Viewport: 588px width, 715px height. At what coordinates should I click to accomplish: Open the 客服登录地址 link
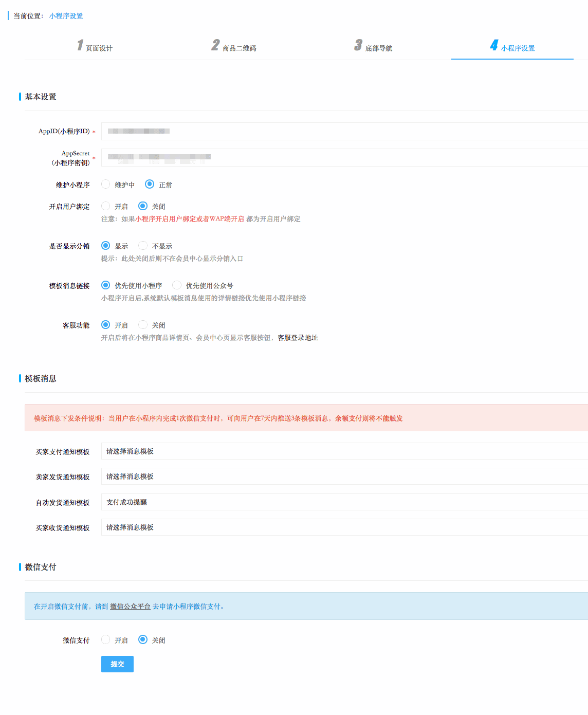pos(298,338)
